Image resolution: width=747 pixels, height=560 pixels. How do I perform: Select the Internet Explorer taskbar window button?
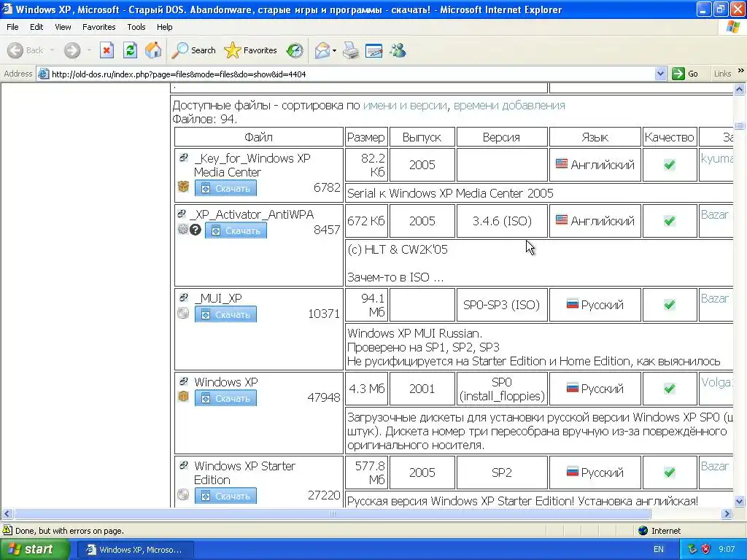pyautogui.click(x=135, y=550)
